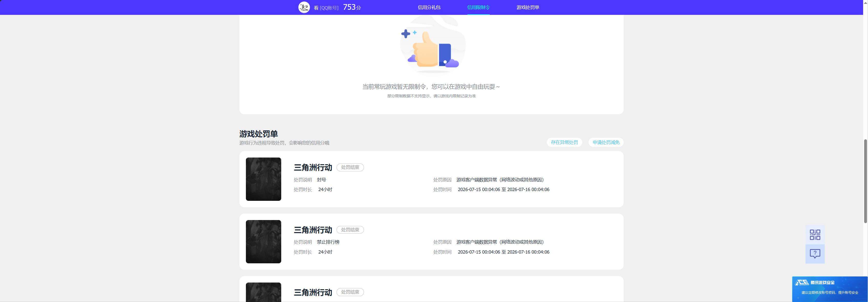Click the 申请处罚减免 button

pos(606,142)
